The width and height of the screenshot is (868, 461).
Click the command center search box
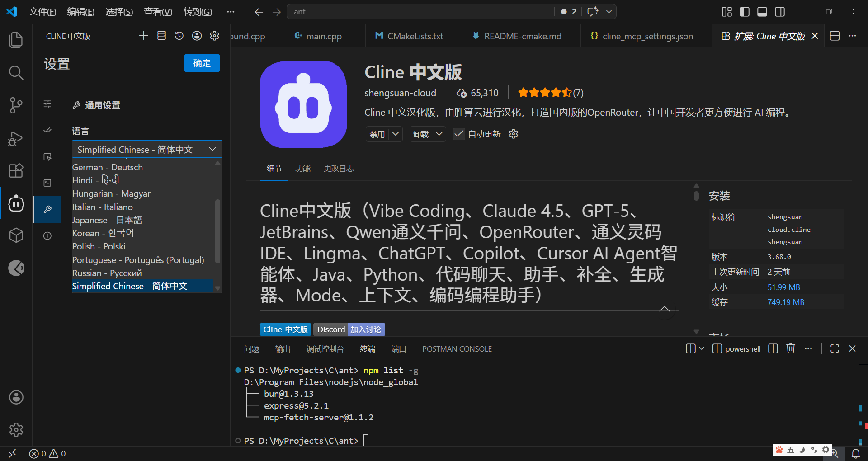tap(420, 12)
